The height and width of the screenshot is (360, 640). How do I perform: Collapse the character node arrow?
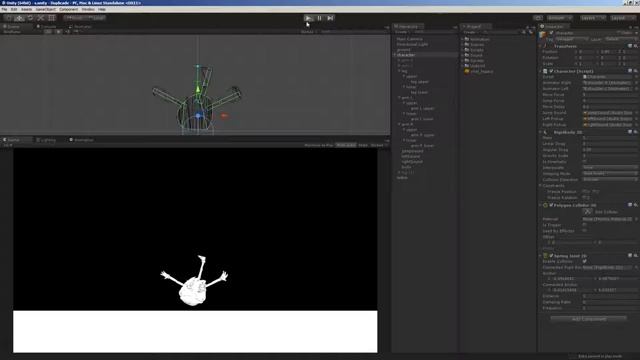pyautogui.click(x=395, y=55)
